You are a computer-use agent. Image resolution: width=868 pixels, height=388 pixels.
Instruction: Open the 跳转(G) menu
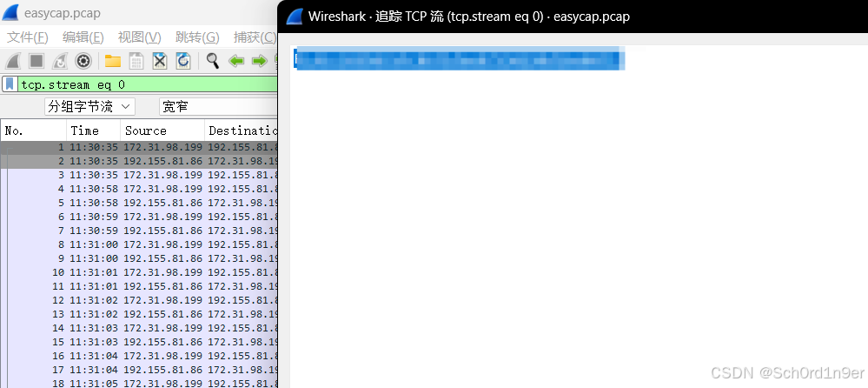click(x=197, y=37)
